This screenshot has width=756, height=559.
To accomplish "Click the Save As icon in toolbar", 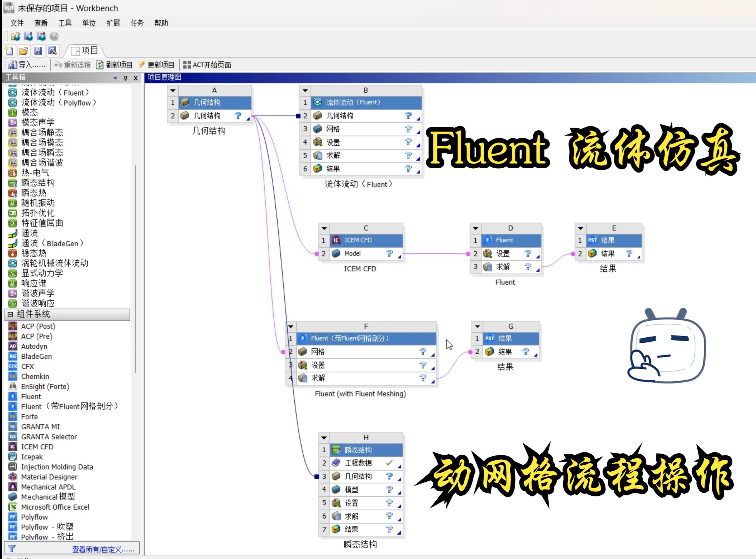I will tap(53, 51).
